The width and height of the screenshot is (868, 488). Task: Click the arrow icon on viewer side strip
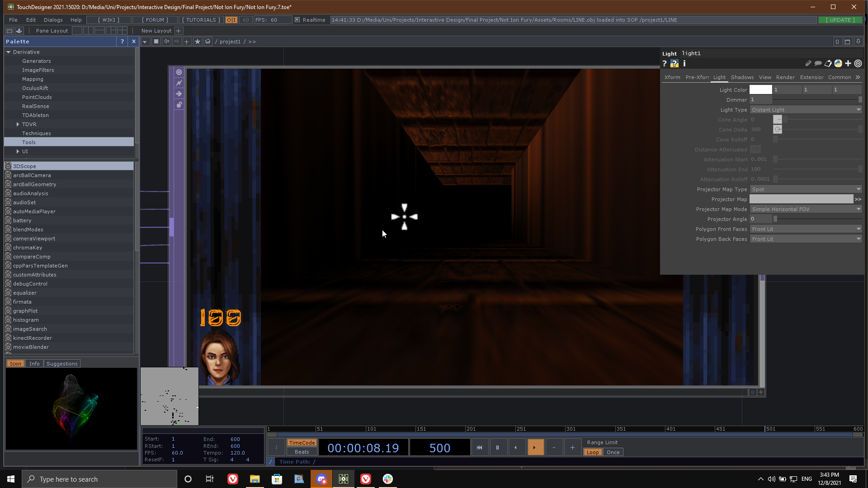[x=179, y=94]
